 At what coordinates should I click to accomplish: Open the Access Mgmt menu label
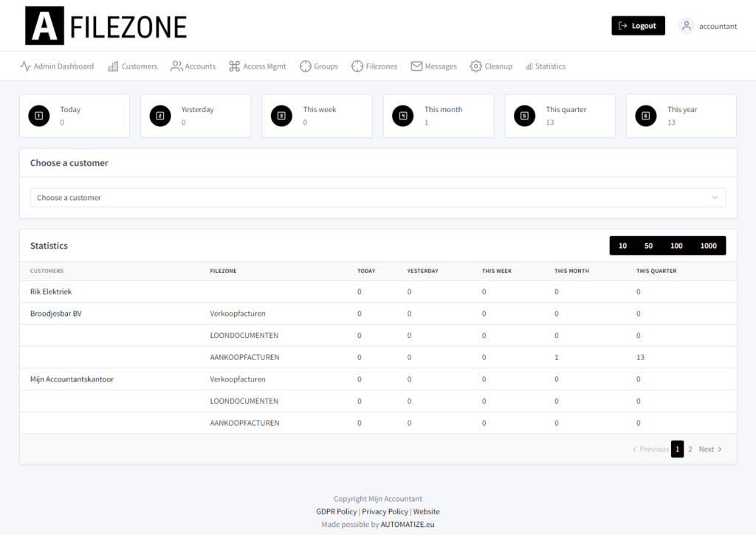coord(265,66)
